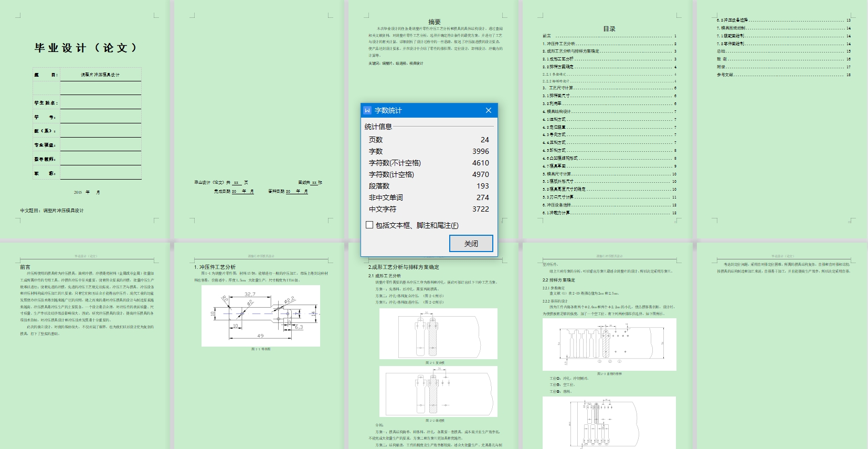
Task: Click the 字数统计 dialog title text
Action: [x=388, y=110]
